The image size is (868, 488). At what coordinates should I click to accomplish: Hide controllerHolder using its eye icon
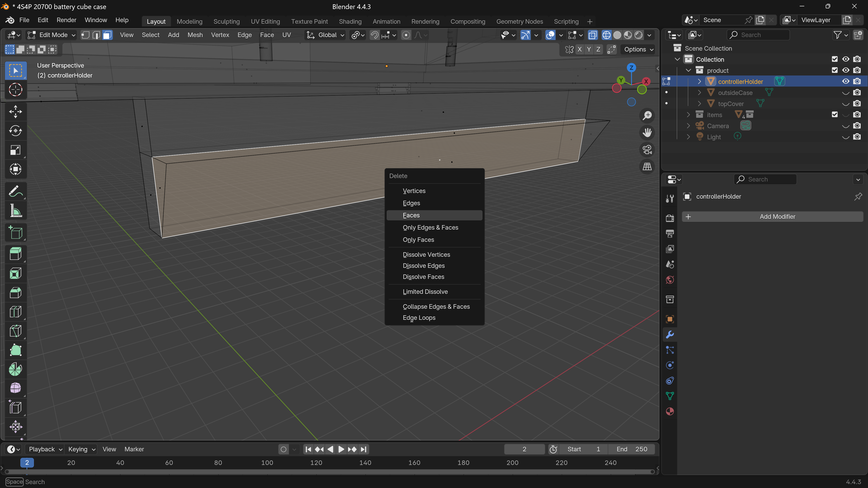click(846, 82)
